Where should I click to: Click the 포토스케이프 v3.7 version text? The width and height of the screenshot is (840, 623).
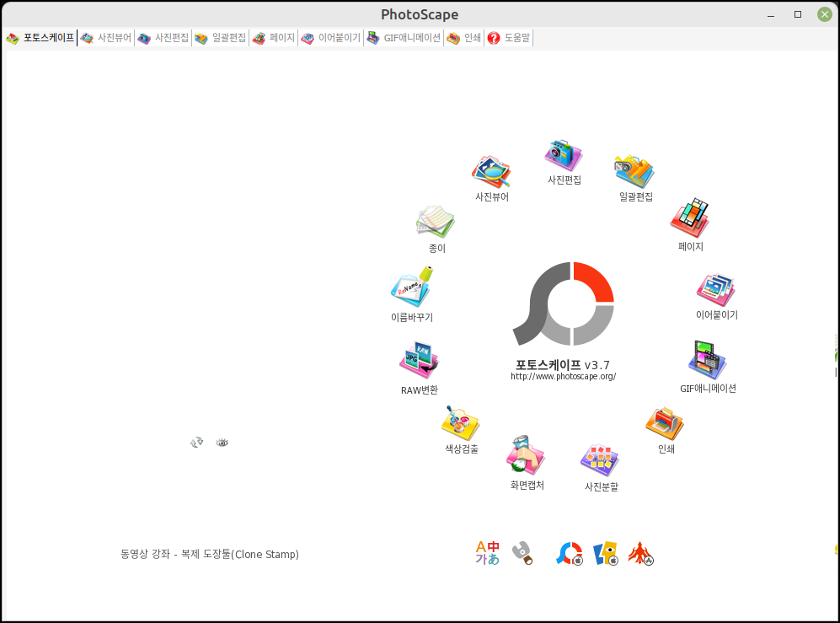pos(563,365)
